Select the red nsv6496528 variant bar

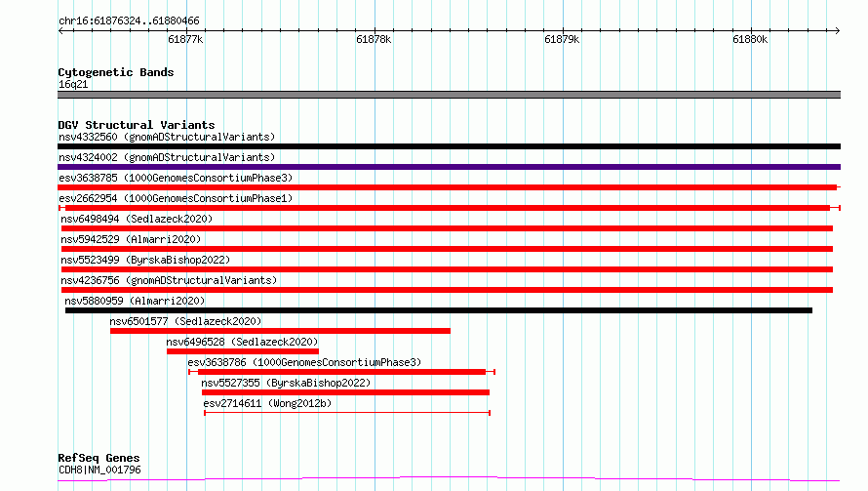(243, 351)
